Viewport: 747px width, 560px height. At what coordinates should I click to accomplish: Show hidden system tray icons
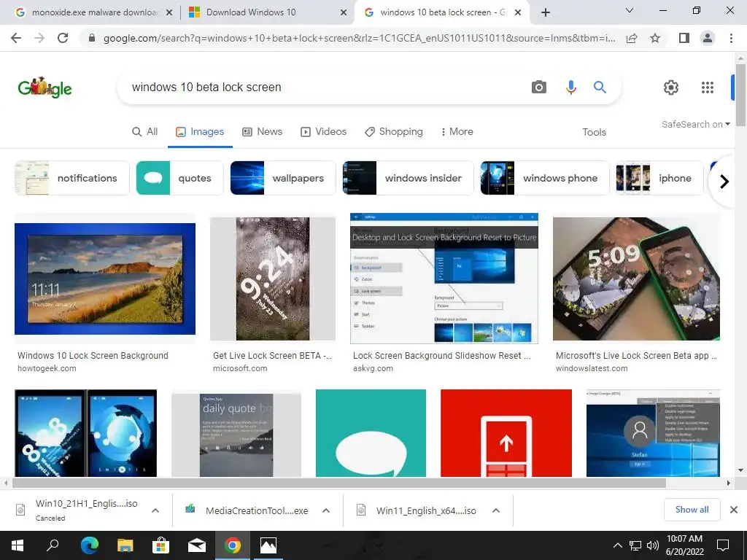pyautogui.click(x=617, y=545)
